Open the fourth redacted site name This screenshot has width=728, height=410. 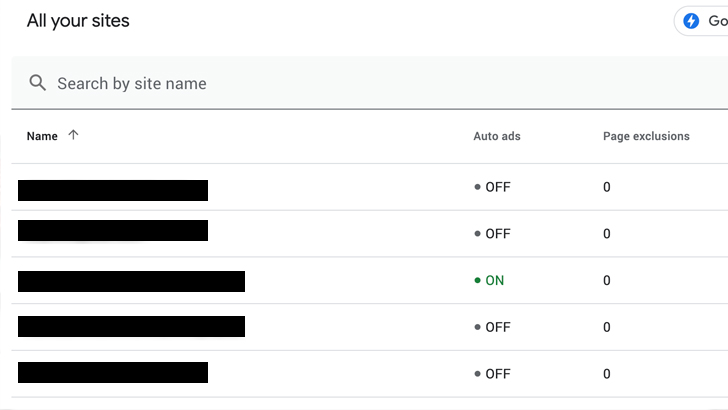point(131,326)
